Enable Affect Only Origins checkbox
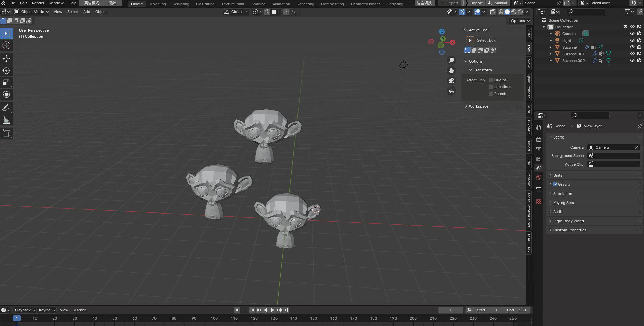 [x=491, y=80]
